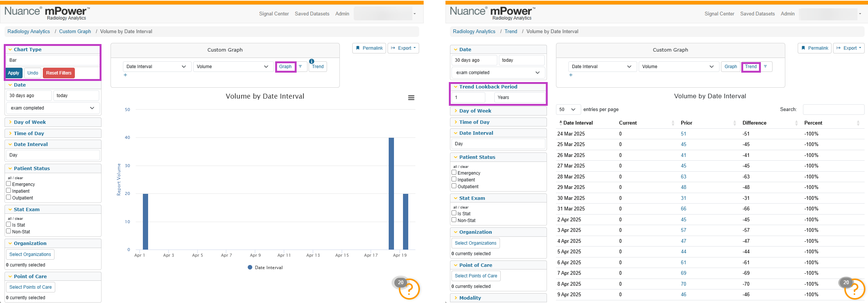Open prior value 51 for 24 Mar 2025
This screenshot has width=868, height=303.
(x=683, y=134)
